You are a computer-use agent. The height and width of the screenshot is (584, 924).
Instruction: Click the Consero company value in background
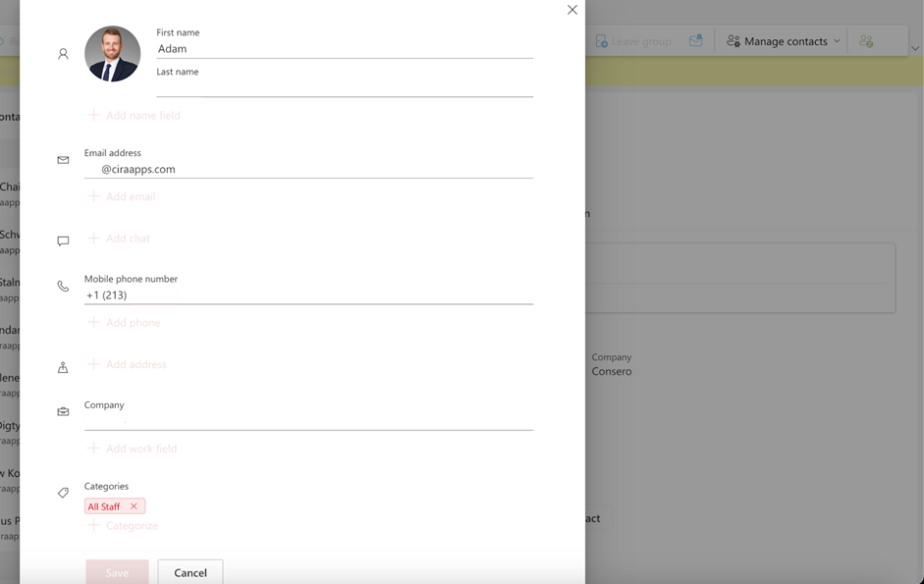pos(612,371)
